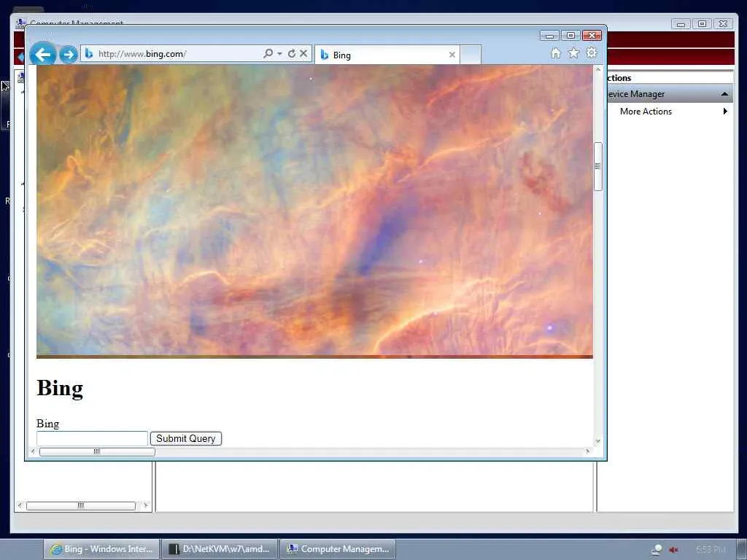747x560 pixels.
Task: Minimize the Internet Explorer window
Action: click(x=550, y=36)
